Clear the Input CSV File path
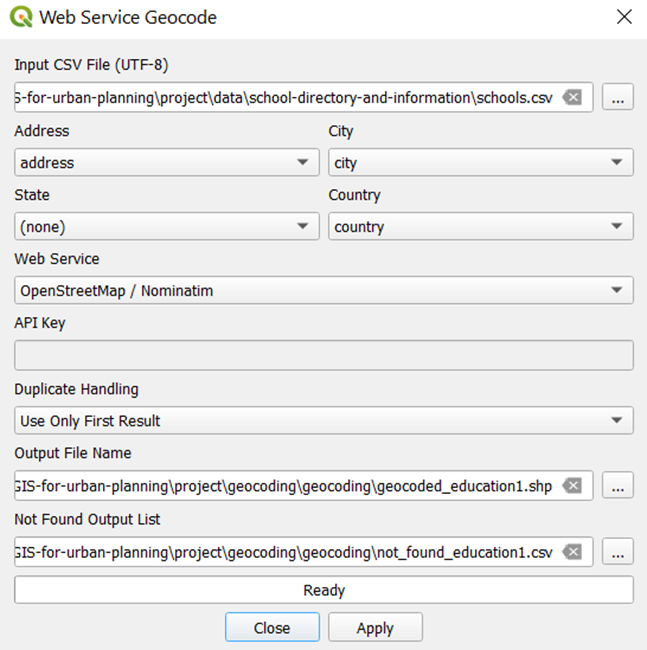The height and width of the screenshot is (650, 647). [571, 98]
